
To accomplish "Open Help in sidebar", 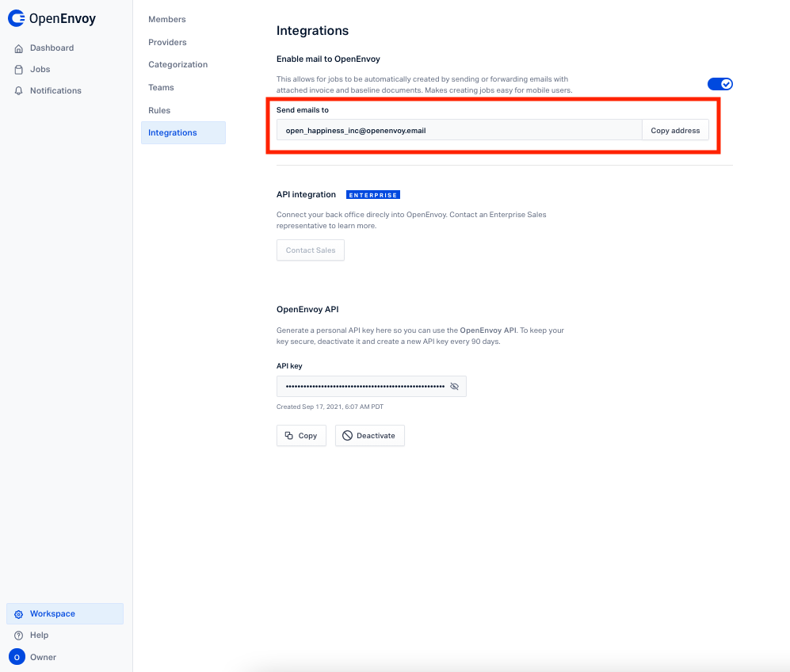I will point(39,636).
